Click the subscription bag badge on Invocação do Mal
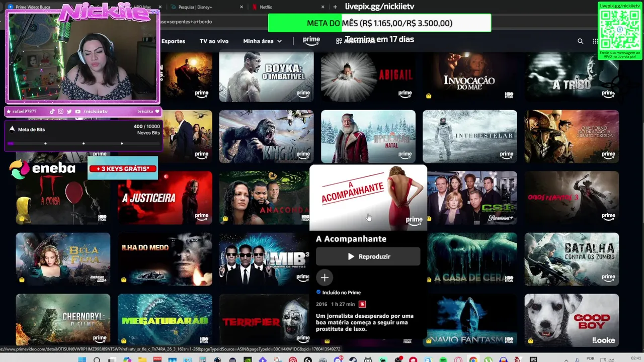 [x=429, y=96]
